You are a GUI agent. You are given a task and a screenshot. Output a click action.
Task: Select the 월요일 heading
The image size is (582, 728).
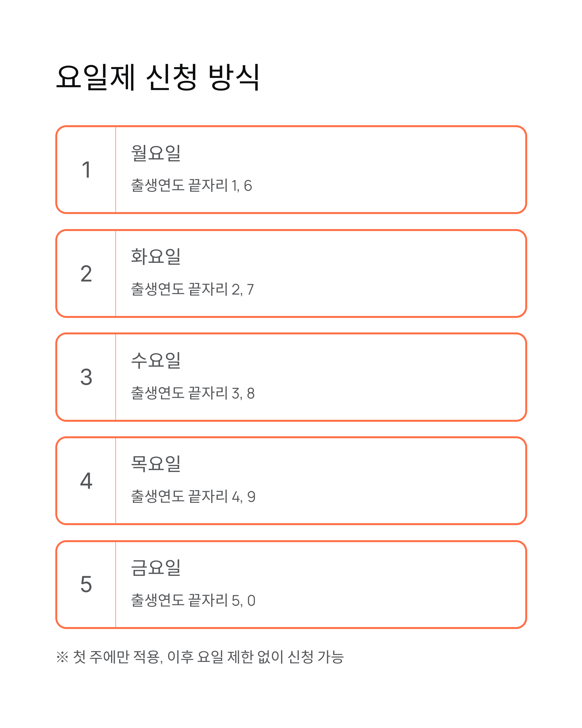click(156, 153)
